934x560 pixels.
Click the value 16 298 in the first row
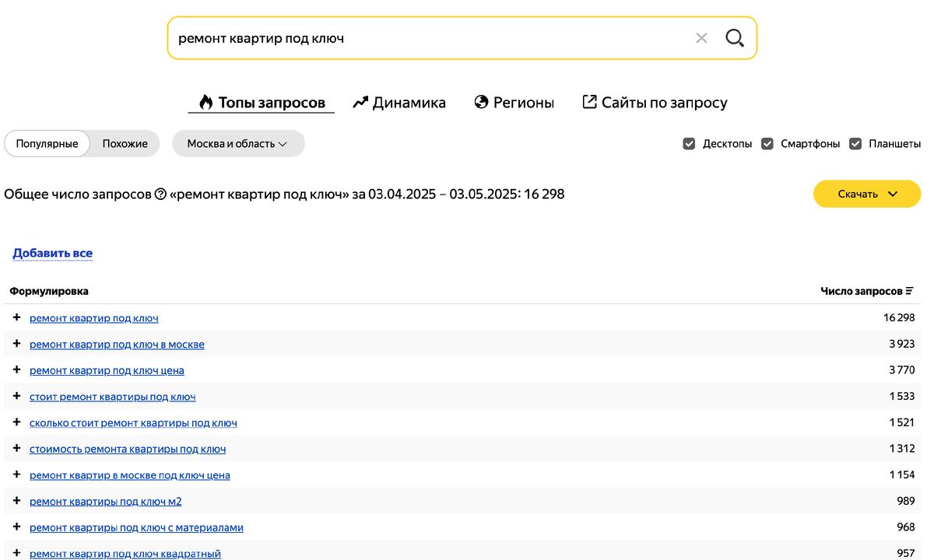[899, 318]
